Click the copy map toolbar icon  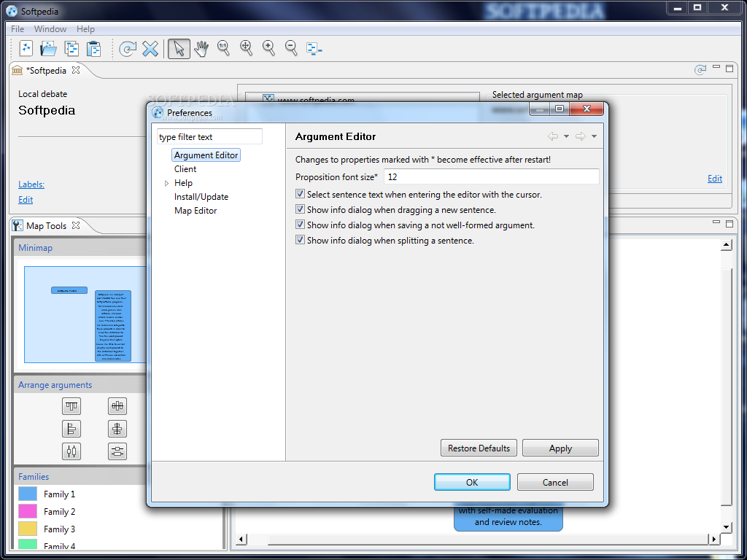point(71,49)
